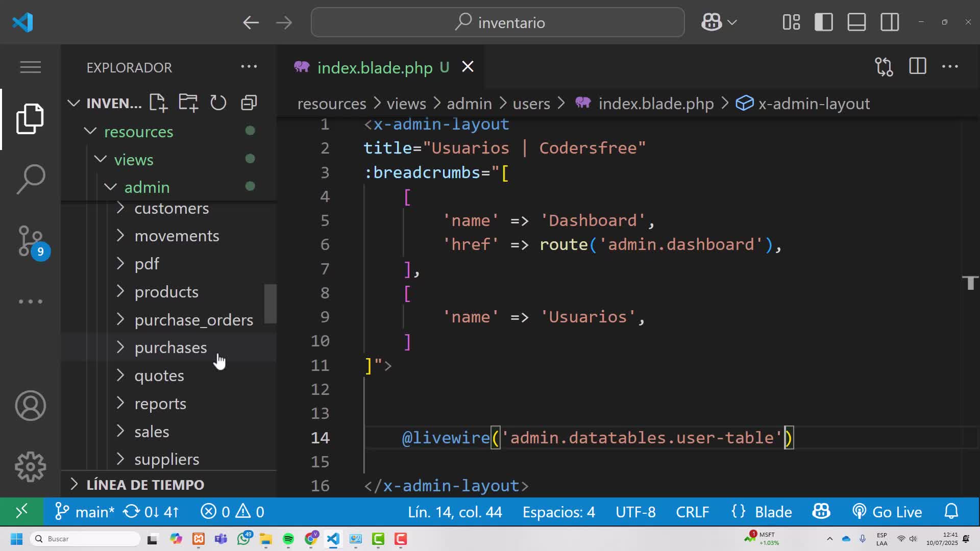Refresh the Explorer file tree

218,103
